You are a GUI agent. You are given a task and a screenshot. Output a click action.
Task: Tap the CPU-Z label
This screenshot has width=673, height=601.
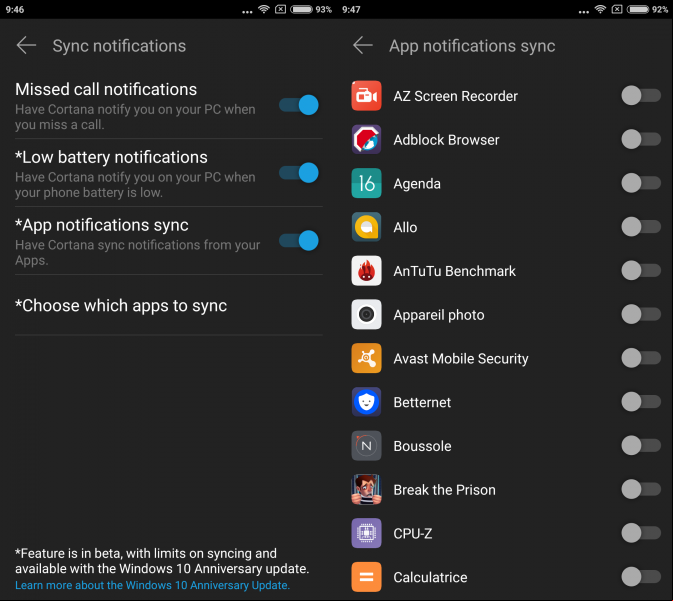[412, 534]
